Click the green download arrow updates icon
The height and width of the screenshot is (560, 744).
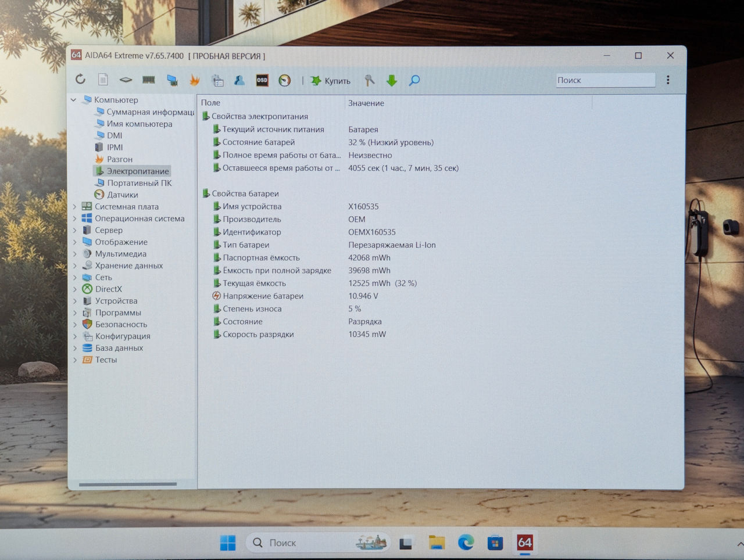[x=392, y=80]
